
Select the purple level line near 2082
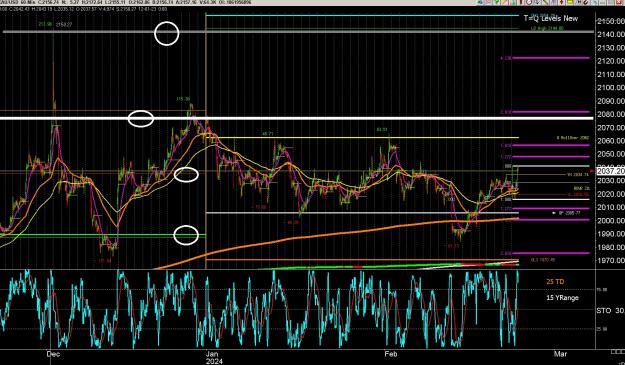point(551,112)
